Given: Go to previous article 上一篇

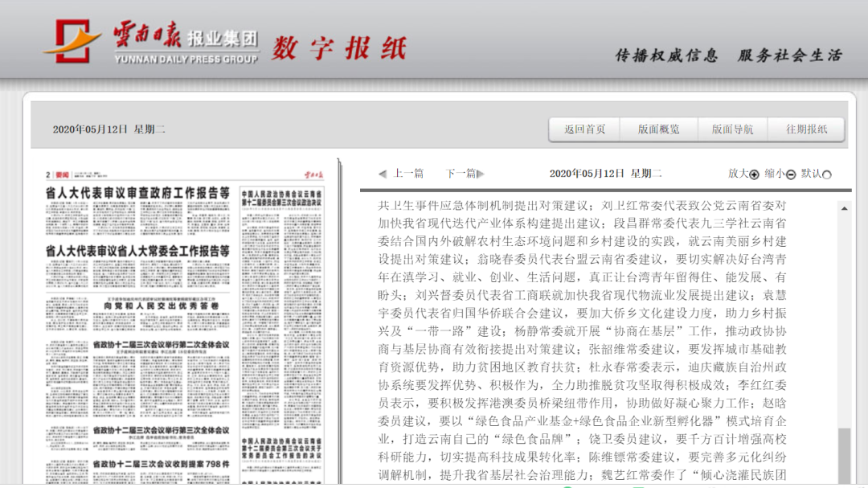Looking at the screenshot, I should [401, 174].
